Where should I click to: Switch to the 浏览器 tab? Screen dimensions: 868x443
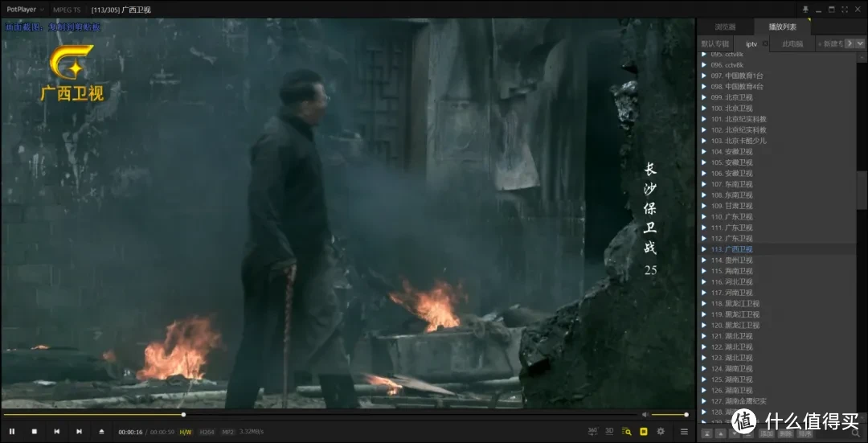[x=725, y=27]
